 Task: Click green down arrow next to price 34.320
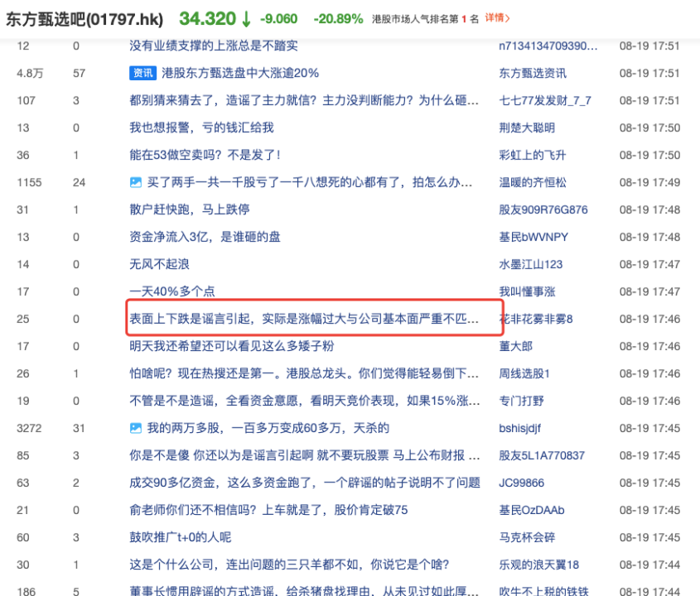245,18
